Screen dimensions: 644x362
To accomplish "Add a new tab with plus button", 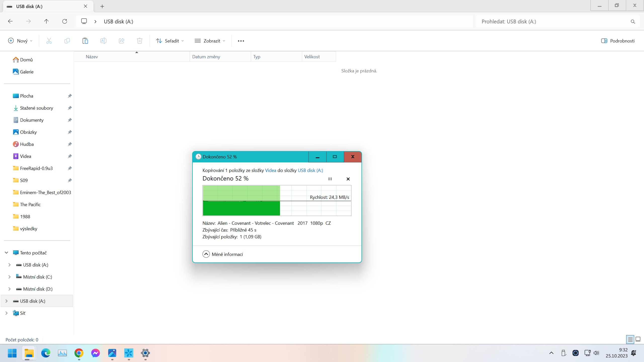I will [102, 6].
